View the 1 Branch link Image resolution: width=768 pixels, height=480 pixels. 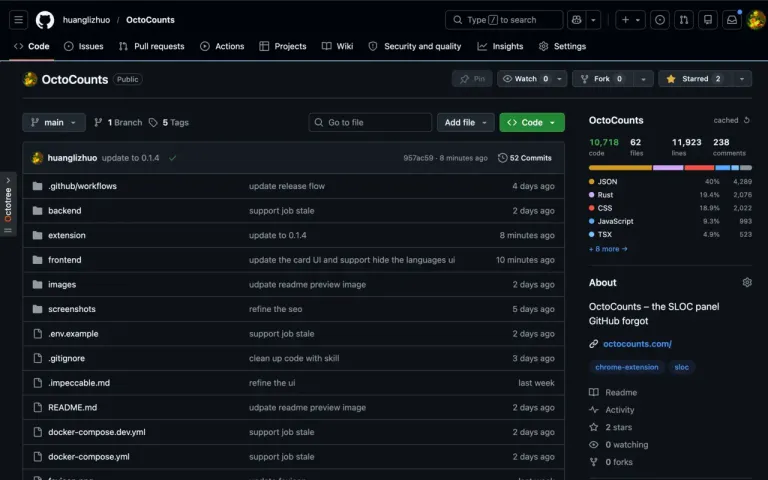pos(118,122)
